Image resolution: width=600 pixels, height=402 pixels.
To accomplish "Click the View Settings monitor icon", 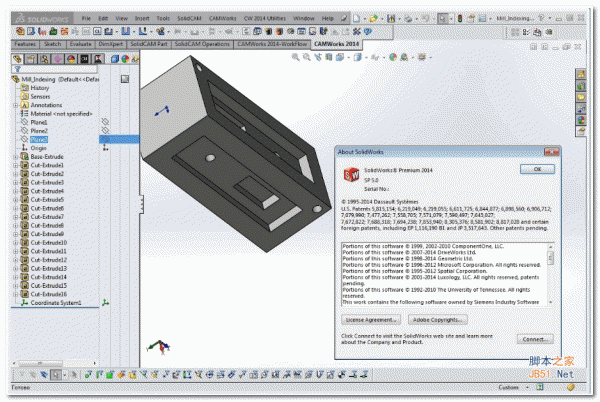I will click(x=422, y=57).
